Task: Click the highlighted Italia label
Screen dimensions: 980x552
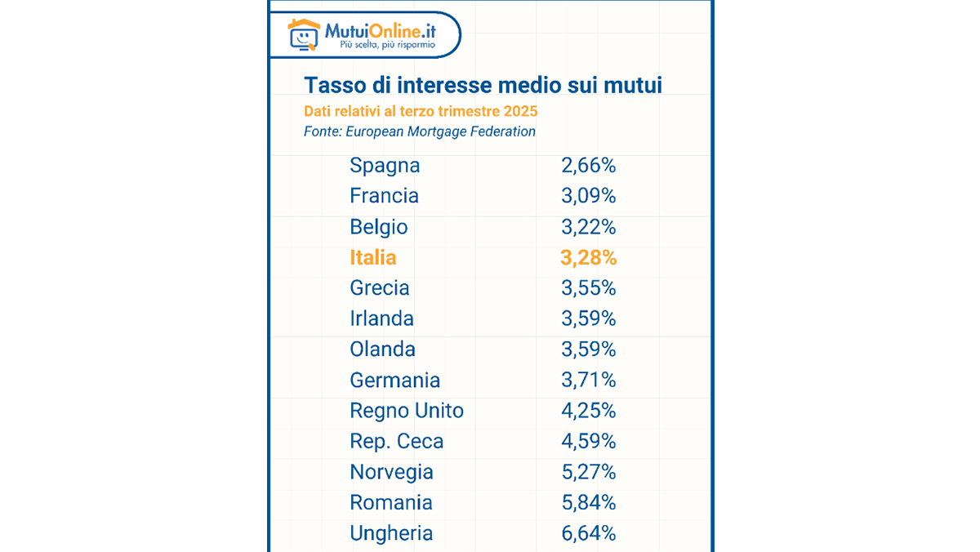Action: pos(373,258)
